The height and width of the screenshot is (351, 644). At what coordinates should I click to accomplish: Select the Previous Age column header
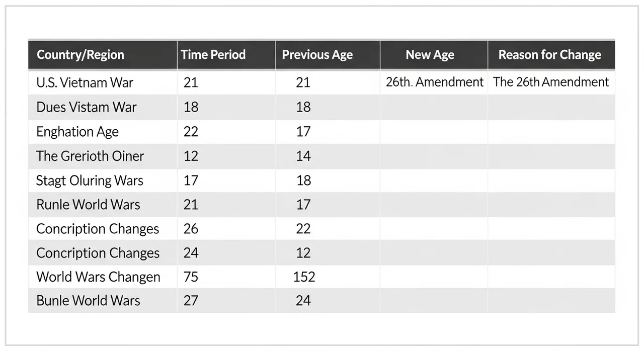click(x=317, y=55)
